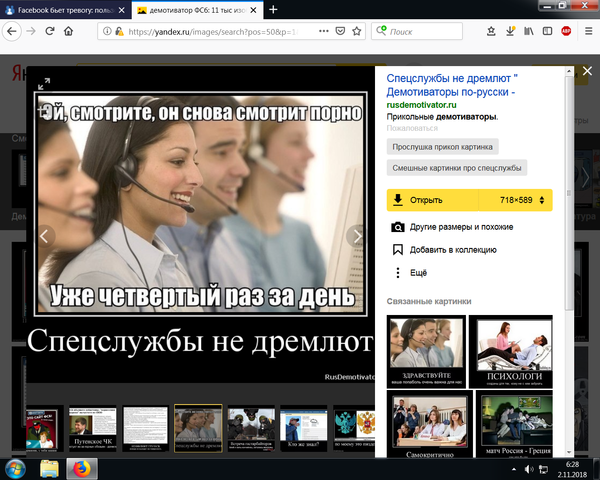
Task: Open a new browser tab with plus button
Action: [273, 9]
